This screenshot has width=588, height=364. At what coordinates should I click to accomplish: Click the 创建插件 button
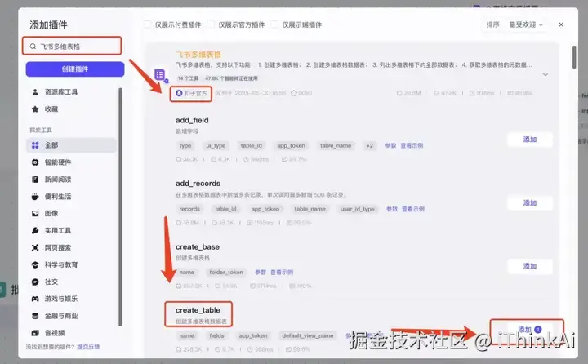tap(75, 69)
